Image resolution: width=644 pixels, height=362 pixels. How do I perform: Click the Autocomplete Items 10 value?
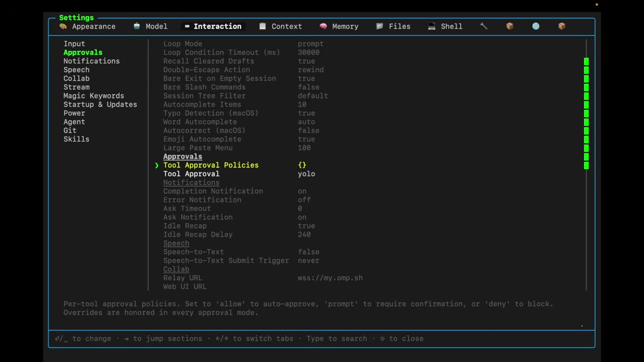click(x=302, y=105)
